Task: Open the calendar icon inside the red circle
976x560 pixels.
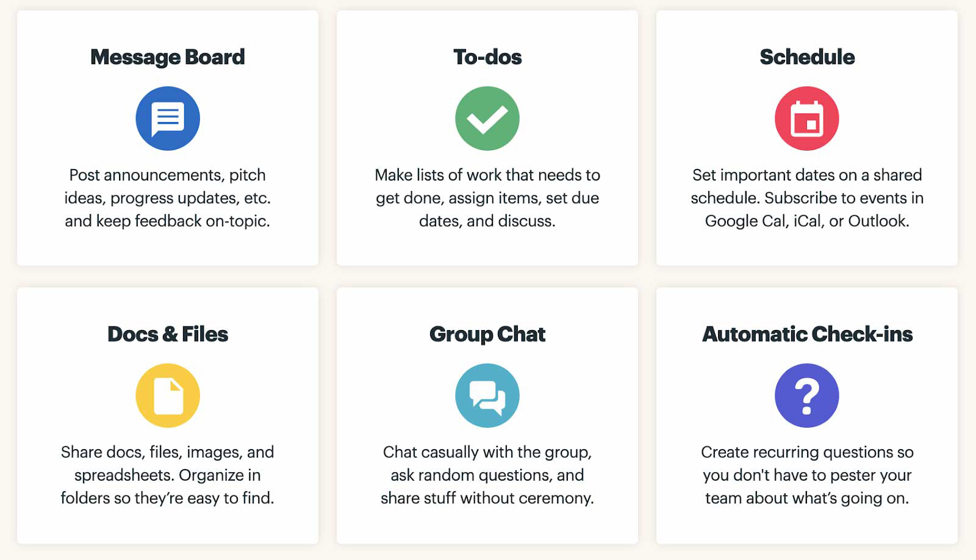Action: click(806, 118)
